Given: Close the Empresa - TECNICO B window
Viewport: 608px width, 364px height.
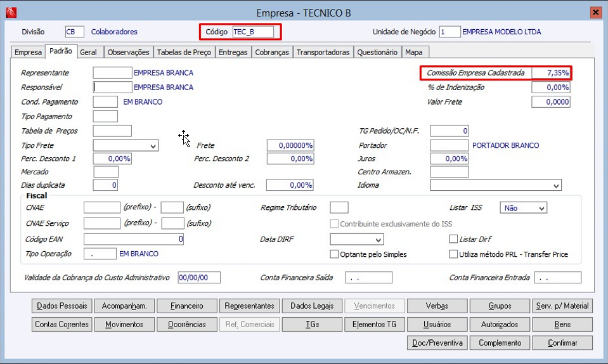Looking at the screenshot, I should pyautogui.click(x=595, y=13).
